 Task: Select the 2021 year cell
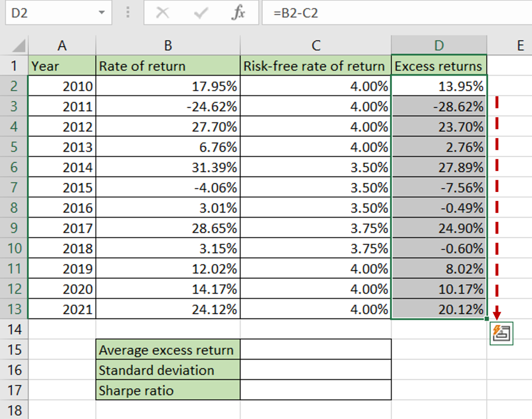click(62, 309)
